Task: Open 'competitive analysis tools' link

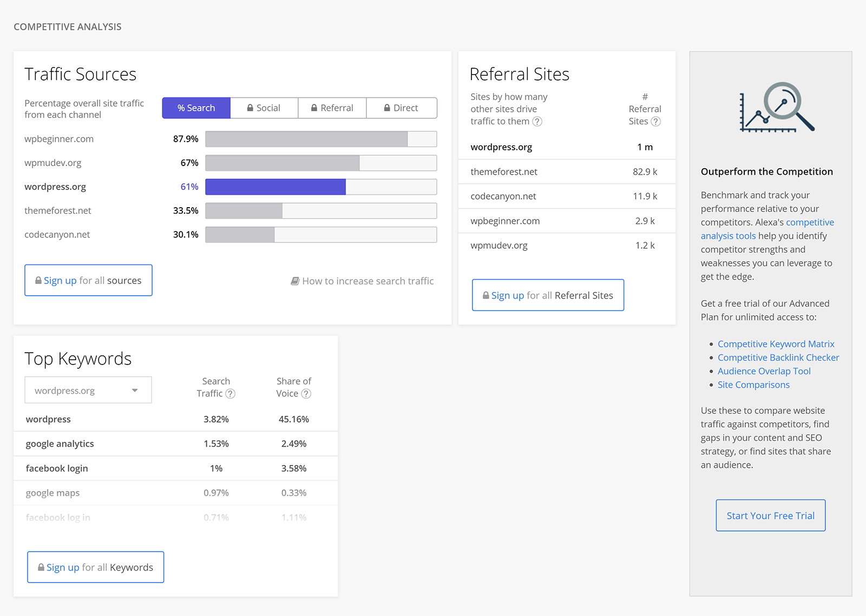Action: point(767,229)
